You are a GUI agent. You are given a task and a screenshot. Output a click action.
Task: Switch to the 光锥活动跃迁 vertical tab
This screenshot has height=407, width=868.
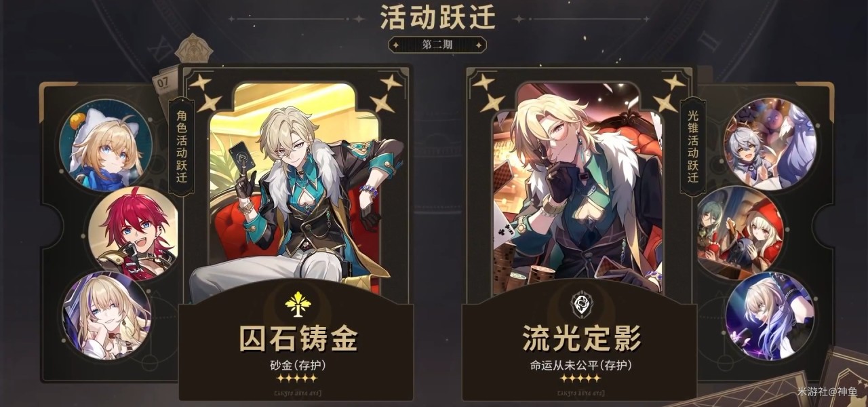tap(693, 147)
